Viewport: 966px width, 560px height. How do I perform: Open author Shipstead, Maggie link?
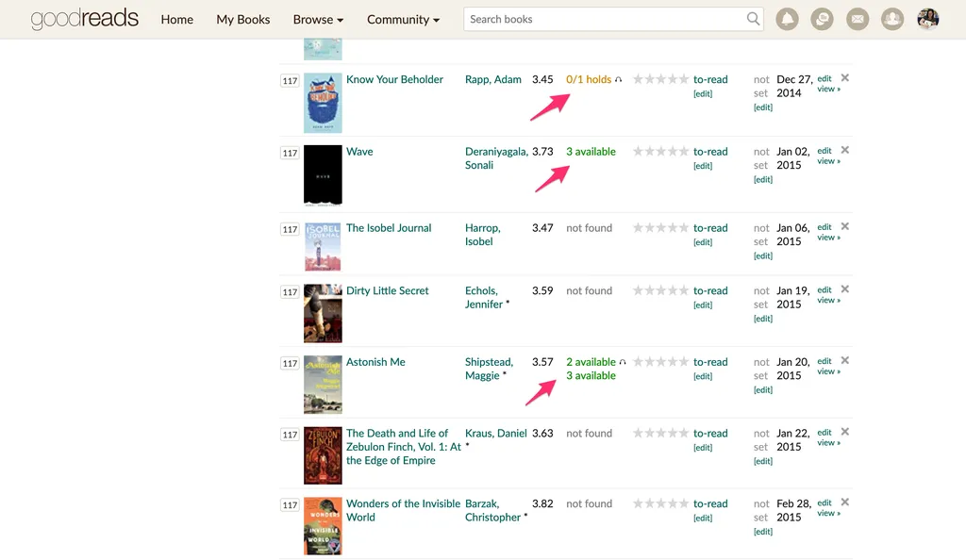tap(489, 368)
